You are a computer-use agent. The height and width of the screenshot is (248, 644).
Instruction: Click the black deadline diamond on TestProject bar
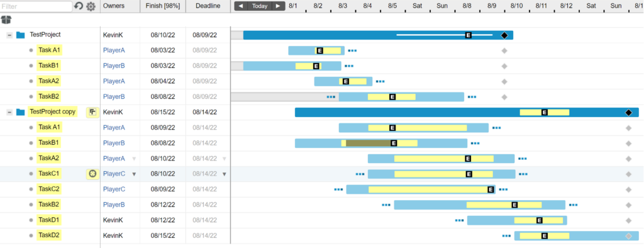click(x=504, y=35)
